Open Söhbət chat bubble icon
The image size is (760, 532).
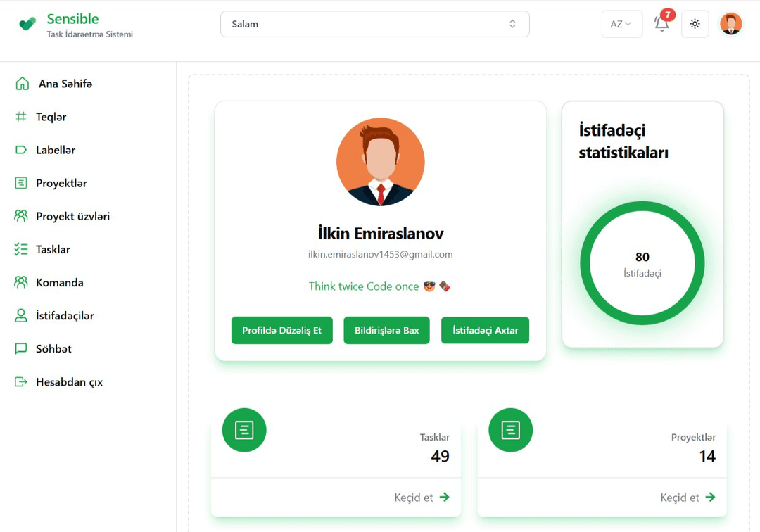(21, 349)
